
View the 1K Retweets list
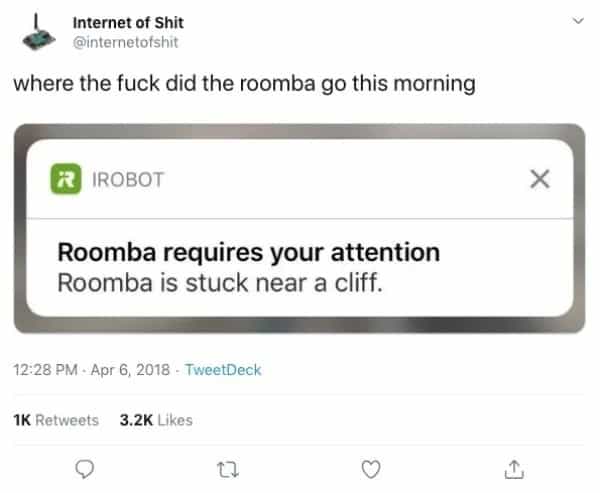tap(56, 420)
